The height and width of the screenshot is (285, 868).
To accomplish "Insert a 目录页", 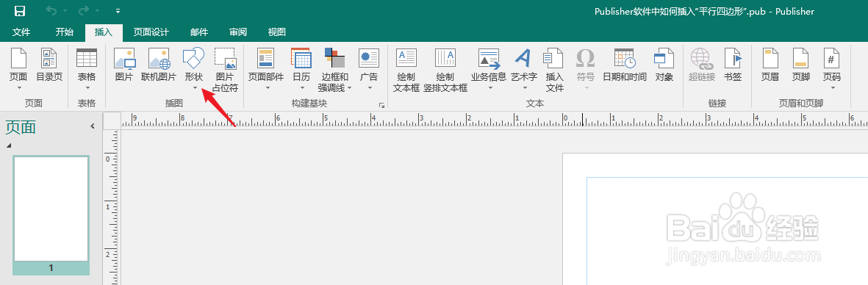I will 49,65.
